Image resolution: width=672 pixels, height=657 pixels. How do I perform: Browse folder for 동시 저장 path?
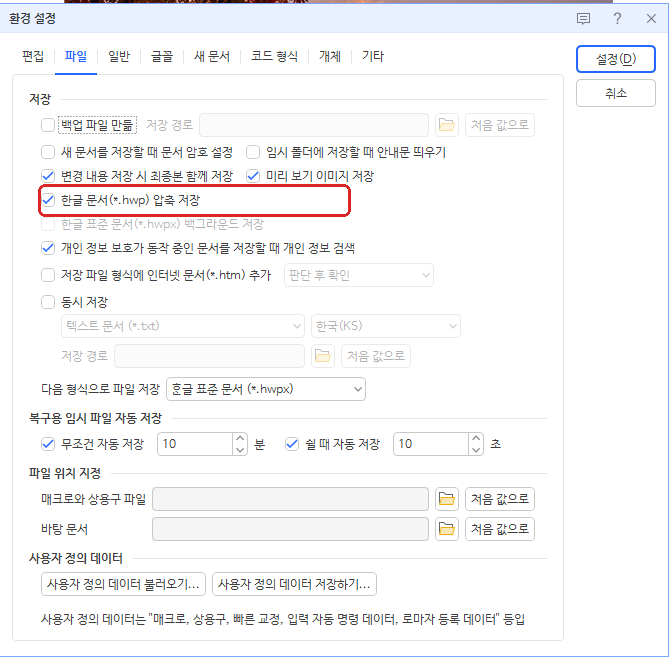(323, 356)
